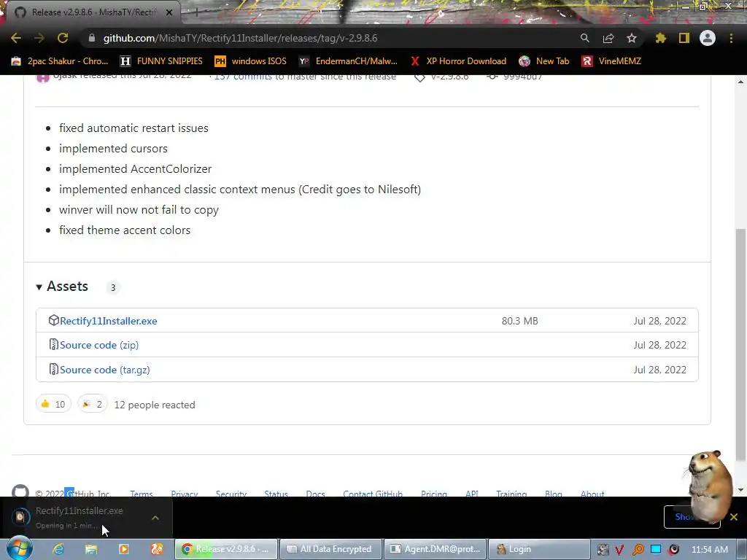Go back with the browser back arrow
This screenshot has width=747, height=560.
coord(16,38)
